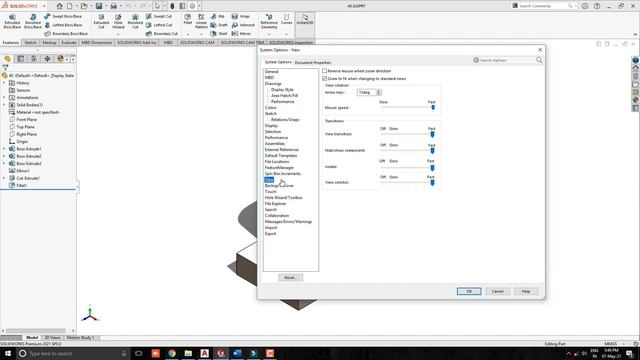Switch to the Evaluate ribbon tab
Image resolution: width=640 pixels, height=360 pixels.
tap(69, 42)
